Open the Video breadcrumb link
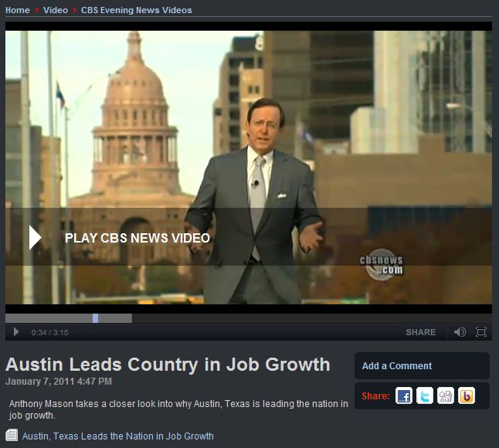The width and height of the screenshot is (499, 448). (x=56, y=10)
